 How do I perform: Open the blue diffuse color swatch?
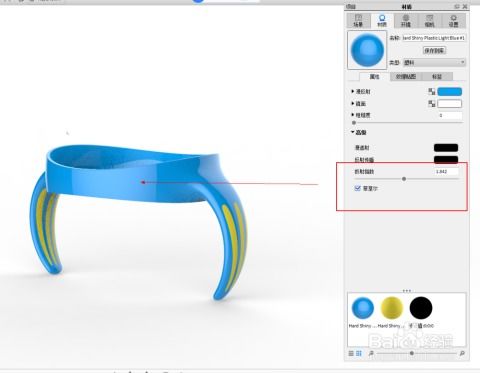[x=449, y=92]
